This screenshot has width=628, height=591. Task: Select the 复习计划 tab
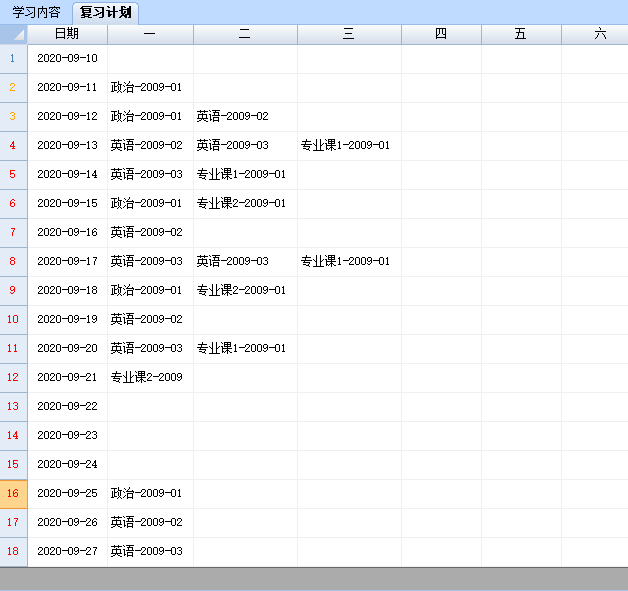[105, 12]
